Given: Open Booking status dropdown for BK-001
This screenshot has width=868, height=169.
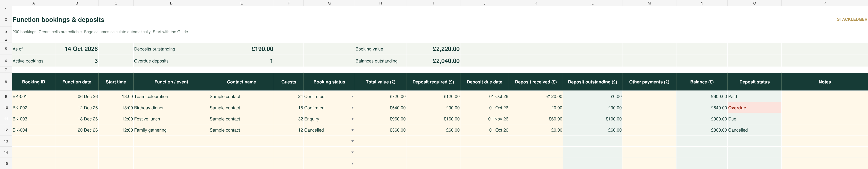Looking at the screenshot, I should 353,97.
